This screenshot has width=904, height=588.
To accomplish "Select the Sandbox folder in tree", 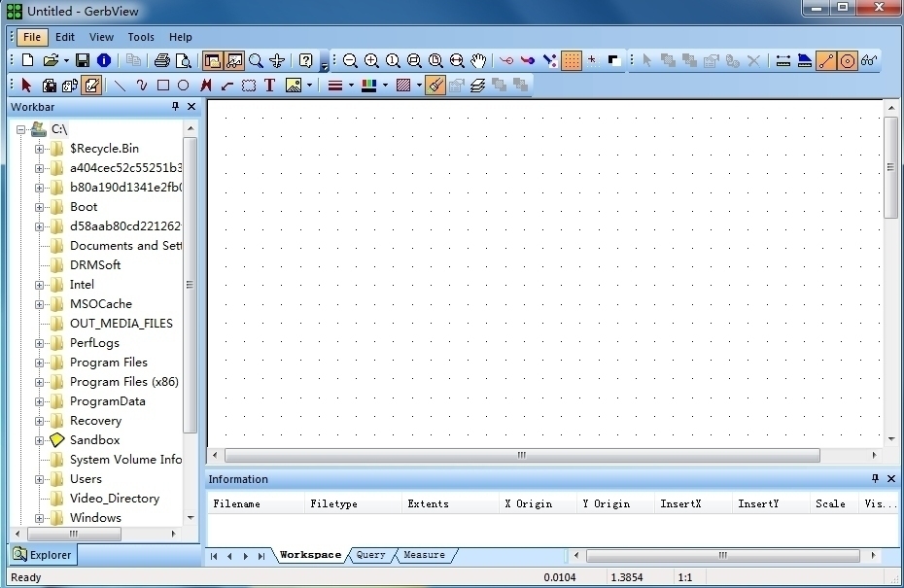I will click(x=94, y=440).
